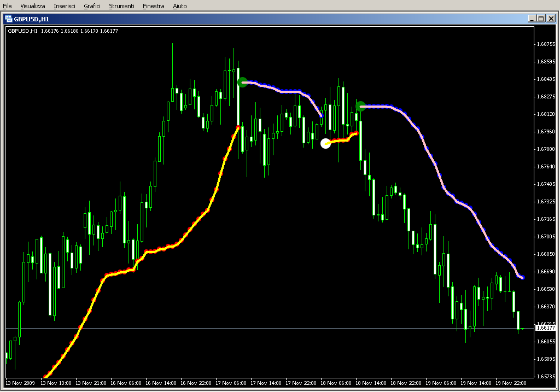This screenshot has height=392, width=560.
Task: Click the 17 Nov 22:00 time label
Action: pos(301,383)
